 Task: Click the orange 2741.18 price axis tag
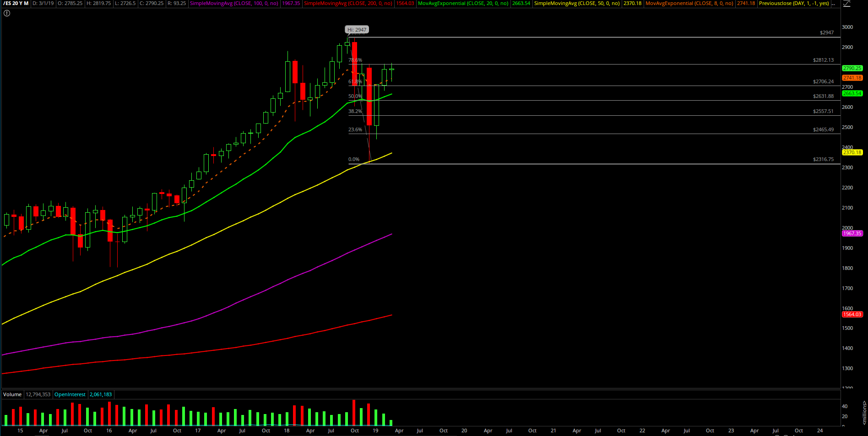click(852, 78)
